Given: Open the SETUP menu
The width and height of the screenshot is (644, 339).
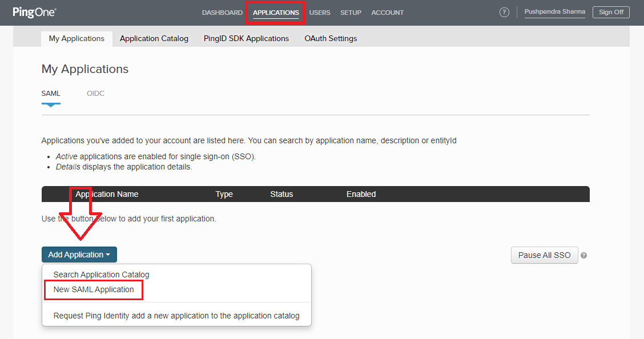Looking at the screenshot, I should (351, 12).
